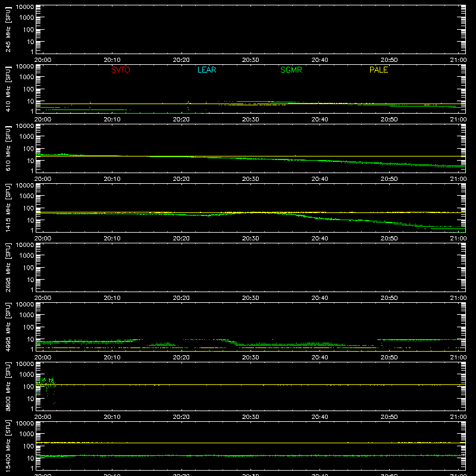This screenshot has height=476, width=476.
Task: Click 20:00 time label below 245 MHz plot
Action: tap(43, 60)
